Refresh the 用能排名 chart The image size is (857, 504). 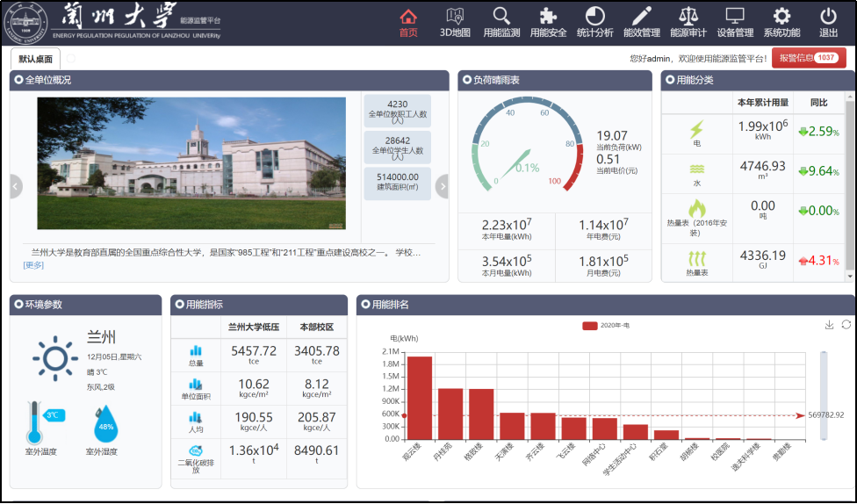(x=846, y=325)
